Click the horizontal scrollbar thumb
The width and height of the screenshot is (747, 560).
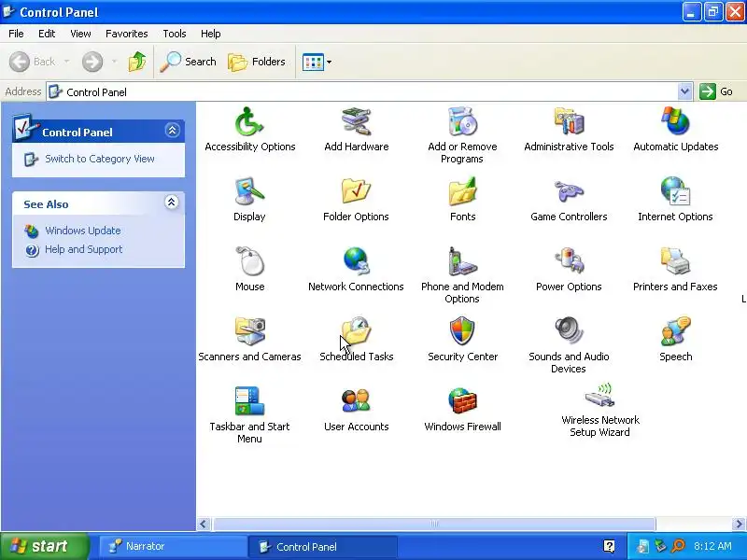pyautogui.click(x=434, y=524)
